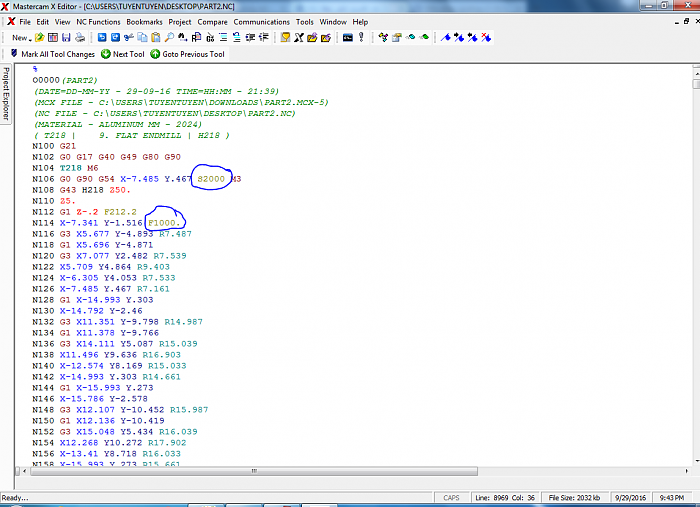Click the calendar-style grid icon after Open
Image resolution: width=700 pixels, height=507 pixels.
53,37
